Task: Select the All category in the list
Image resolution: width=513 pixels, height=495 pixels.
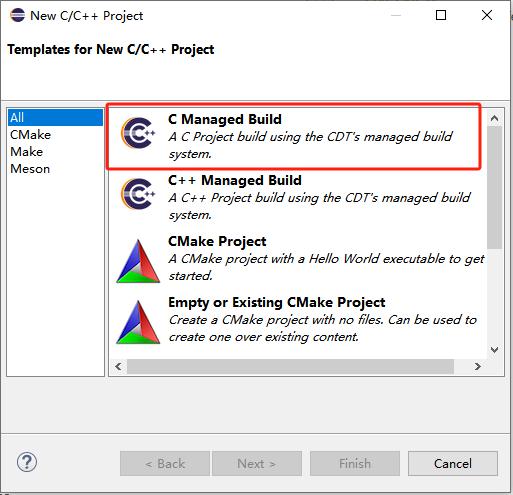Action: coord(55,118)
